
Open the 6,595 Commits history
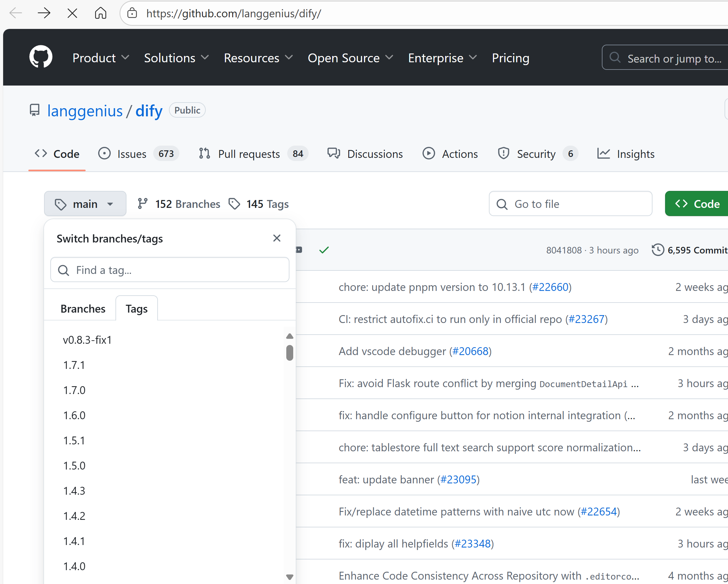pos(690,250)
